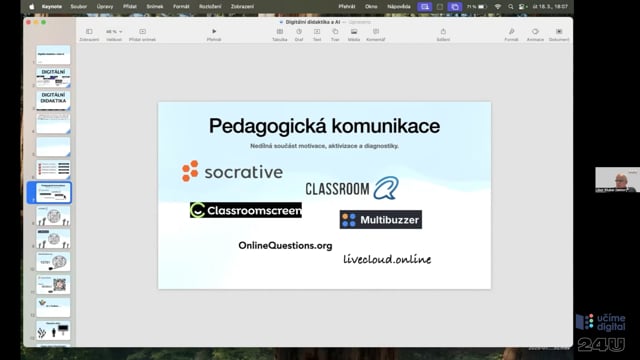Select the Classroom Q logo
640x360 pixels.
click(352, 188)
